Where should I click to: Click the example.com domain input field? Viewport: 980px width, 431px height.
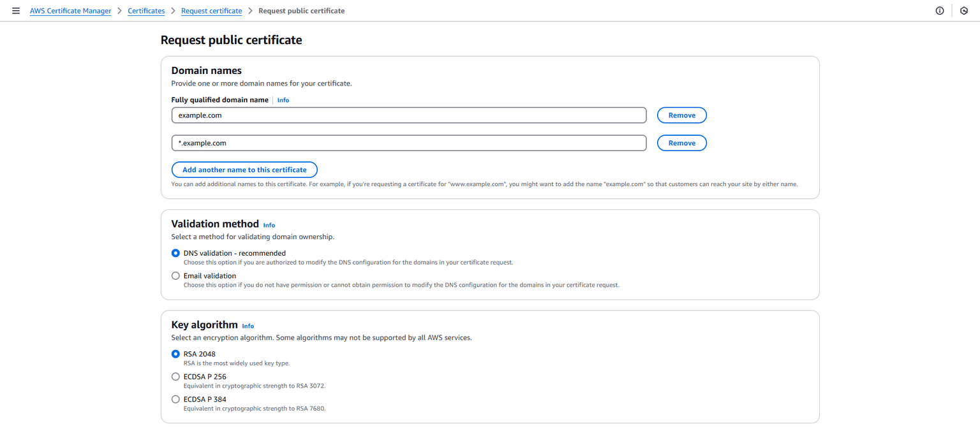[x=408, y=115]
